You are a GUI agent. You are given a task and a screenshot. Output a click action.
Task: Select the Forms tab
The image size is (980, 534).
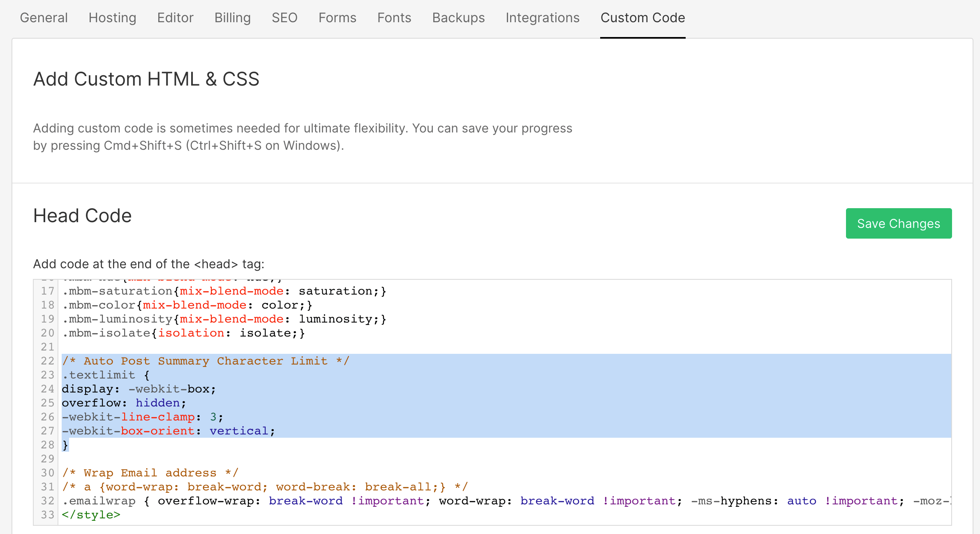coord(337,18)
